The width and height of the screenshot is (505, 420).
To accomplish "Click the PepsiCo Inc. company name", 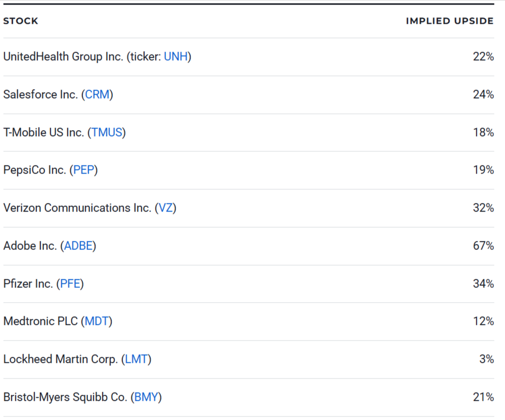I will click(35, 170).
